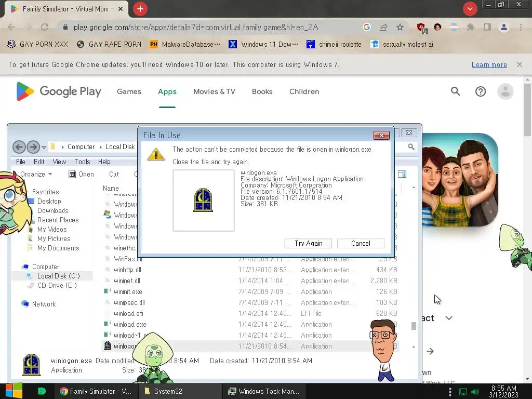Reload the page in Chrome

(45, 27)
